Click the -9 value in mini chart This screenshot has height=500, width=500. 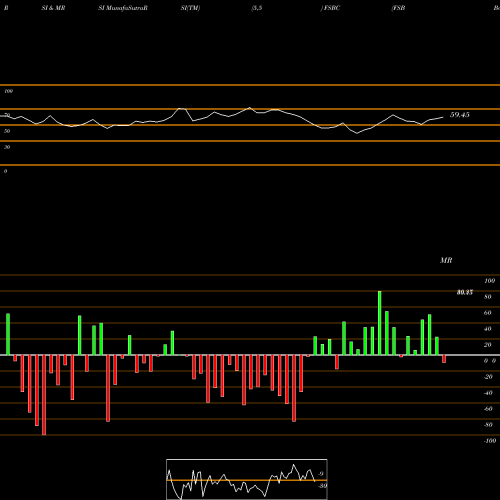coord(320,474)
